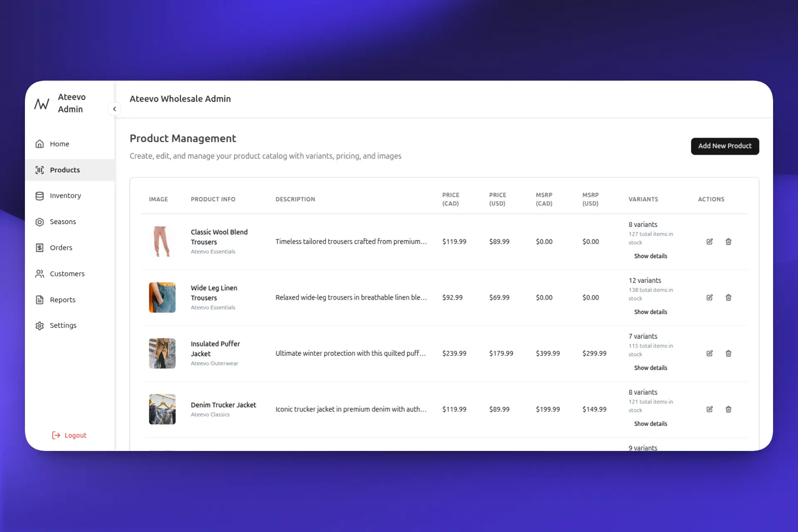Show details for Insulated Puffer Jacket variants
The width and height of the screenshot is (798, 532).
[x=650, y=368]
